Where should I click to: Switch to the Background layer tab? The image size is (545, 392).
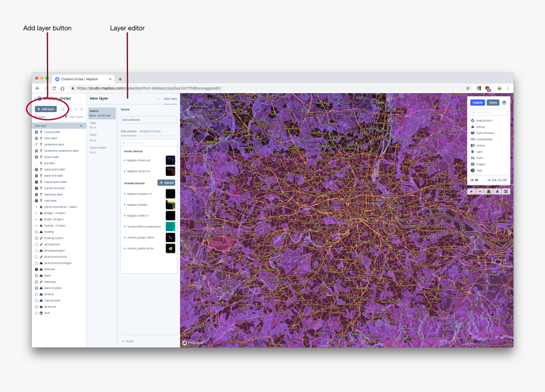tap(150, 131)
